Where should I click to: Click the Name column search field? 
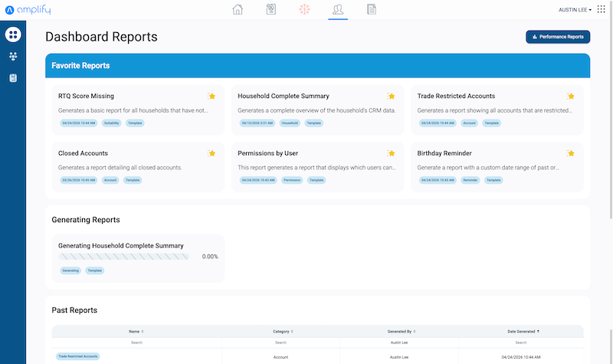point(136,343)
